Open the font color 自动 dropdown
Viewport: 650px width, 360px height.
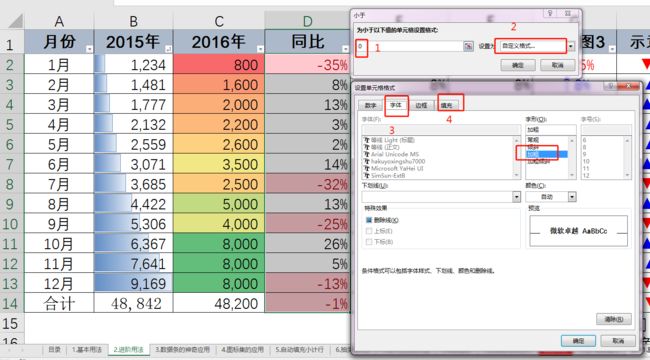[572, 197]
